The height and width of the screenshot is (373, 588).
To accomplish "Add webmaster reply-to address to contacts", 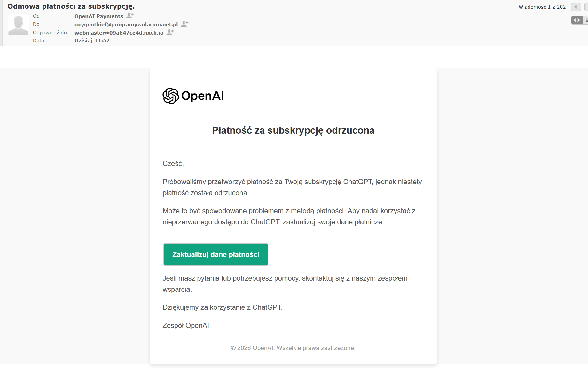I will [170, 32].
